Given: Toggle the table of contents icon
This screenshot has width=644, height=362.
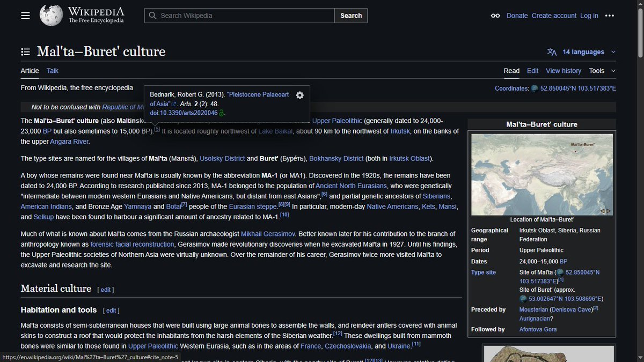Looking at the screenshot, I should tap(25, 52).
